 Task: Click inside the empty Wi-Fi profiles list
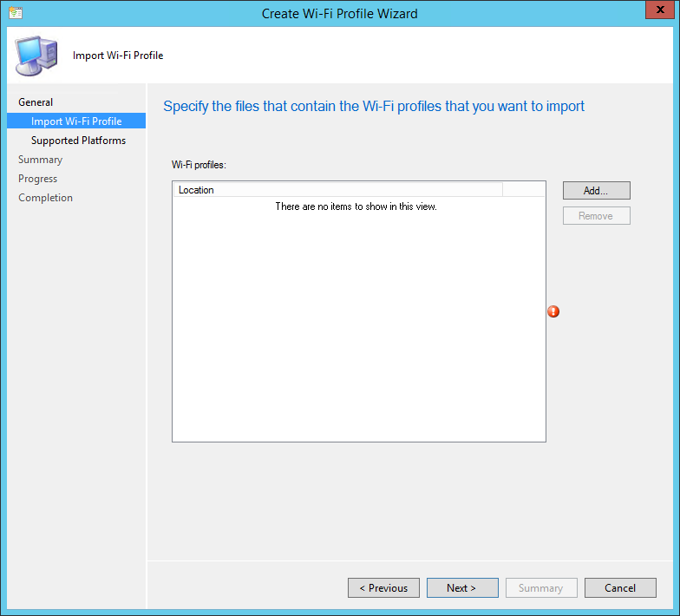point(358,321)
